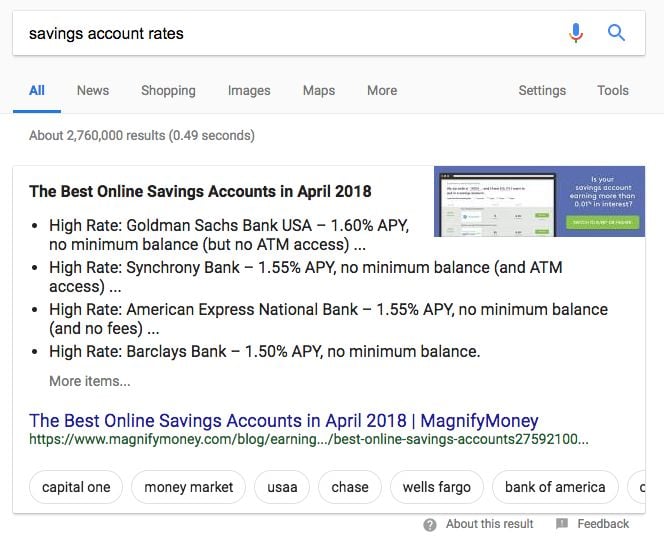
Task: Select the capital one suggestion chip
Action: tap(77, 488)
